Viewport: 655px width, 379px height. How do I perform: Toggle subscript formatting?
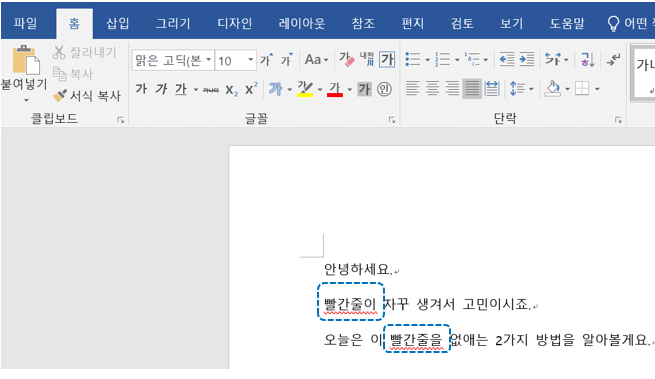tap(231, 89)
